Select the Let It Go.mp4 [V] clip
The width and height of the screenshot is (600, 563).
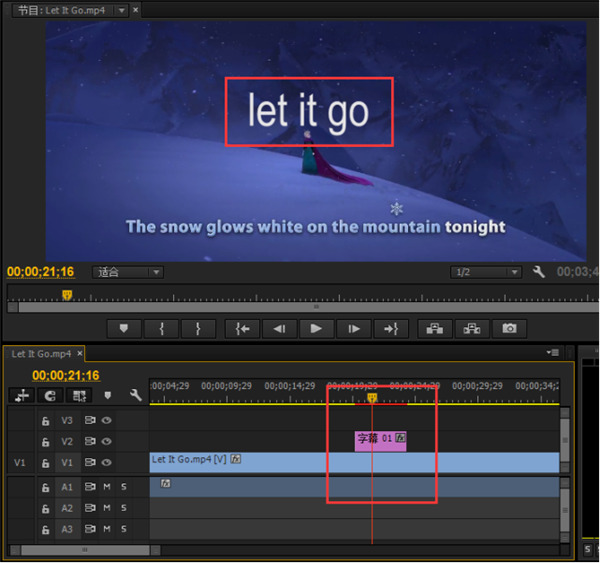click(354, 462)
